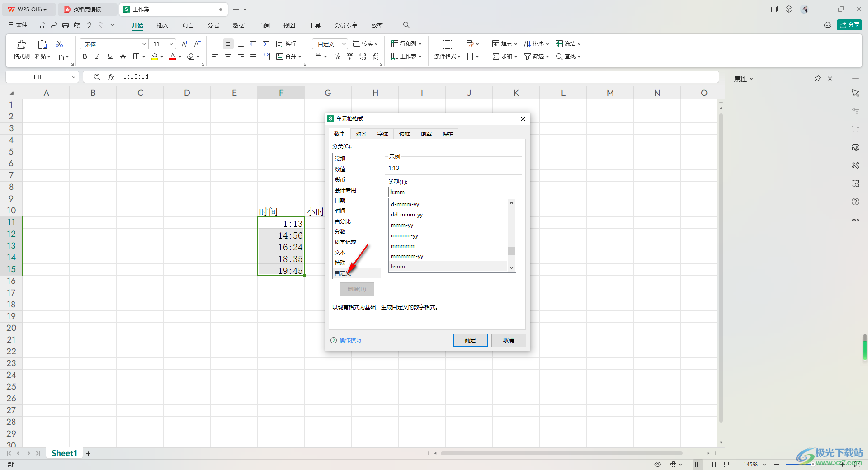This screenshot has height=470, width=868.
Task: Select the mmm-yy format type
Action: pyautogui.click(x=448, y=225)
